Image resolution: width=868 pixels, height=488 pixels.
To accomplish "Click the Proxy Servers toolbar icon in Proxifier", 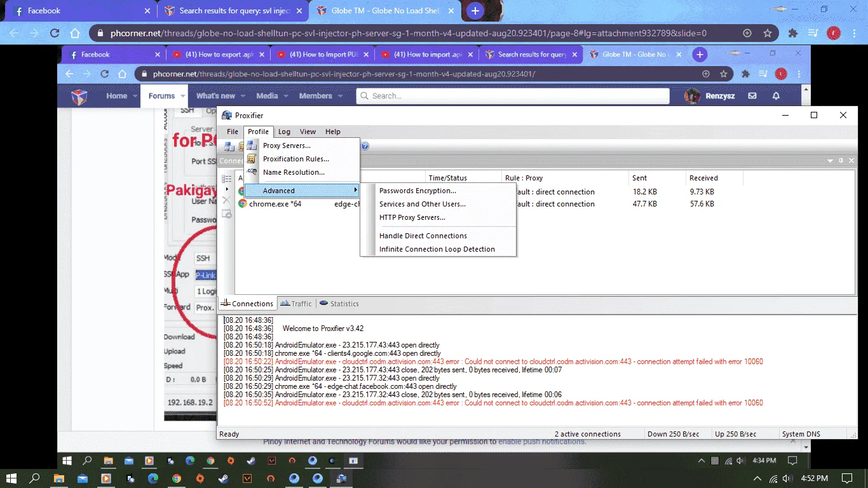I will (229, 146).
